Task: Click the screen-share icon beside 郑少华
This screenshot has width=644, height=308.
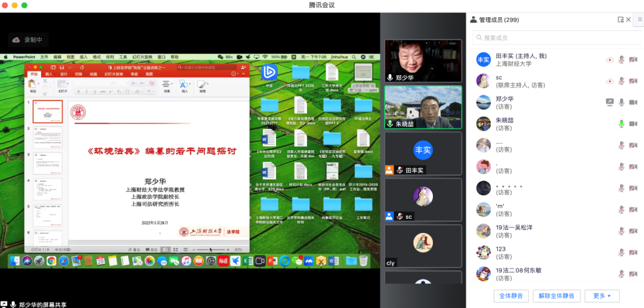Action: [x=609, y=102]
